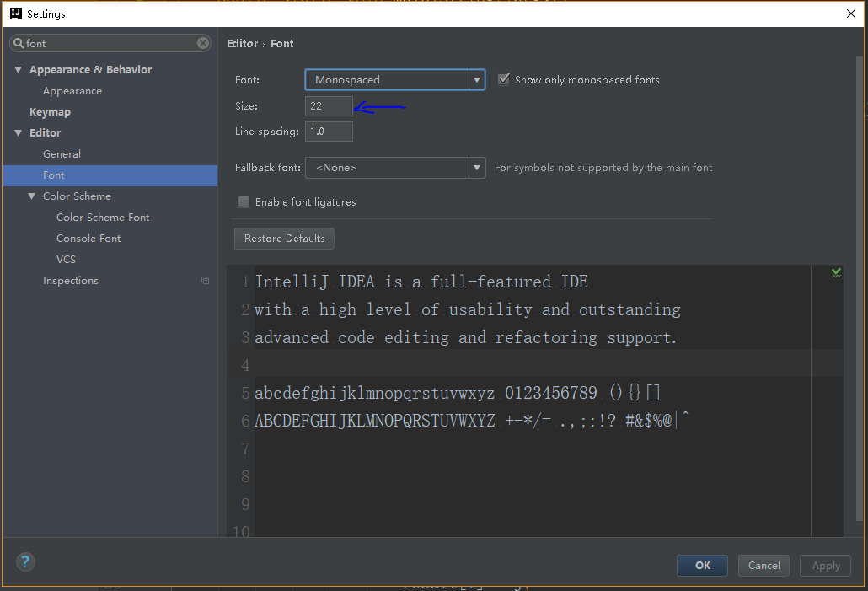Open Inspections settings
Screen dimensions: 868x591
(71, 281)
